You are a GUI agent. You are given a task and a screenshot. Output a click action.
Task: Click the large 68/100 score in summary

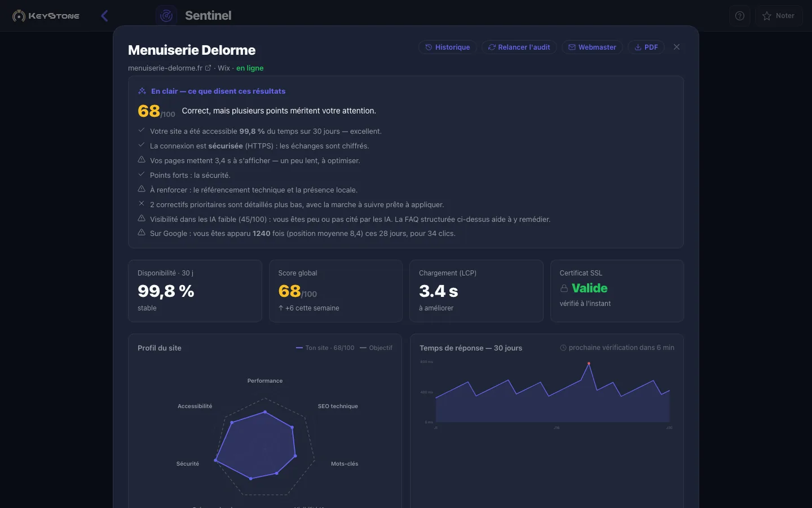pyautogui.click(x=156, y=111)
